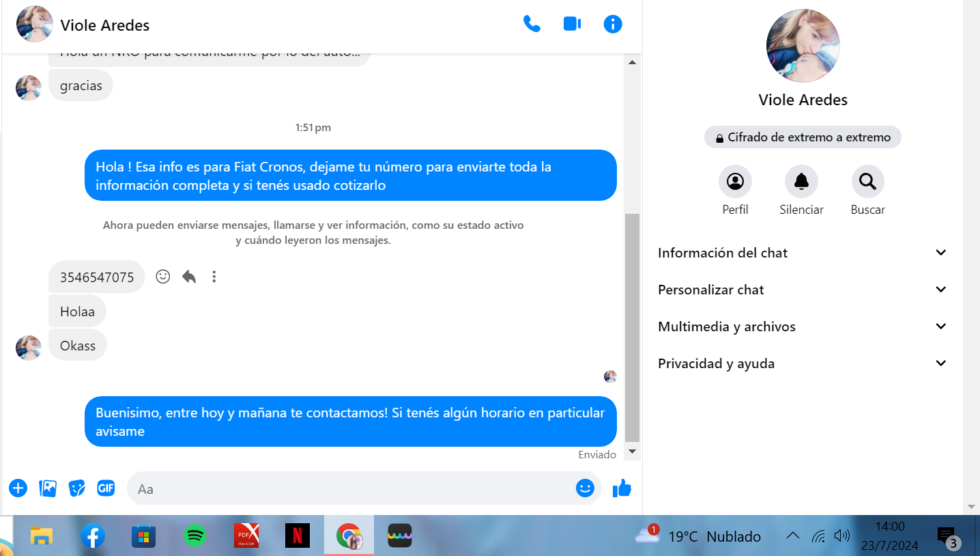Open the plus menu for more actions
The width and height of the screenshot is (980, 556).
pos(18,488)
